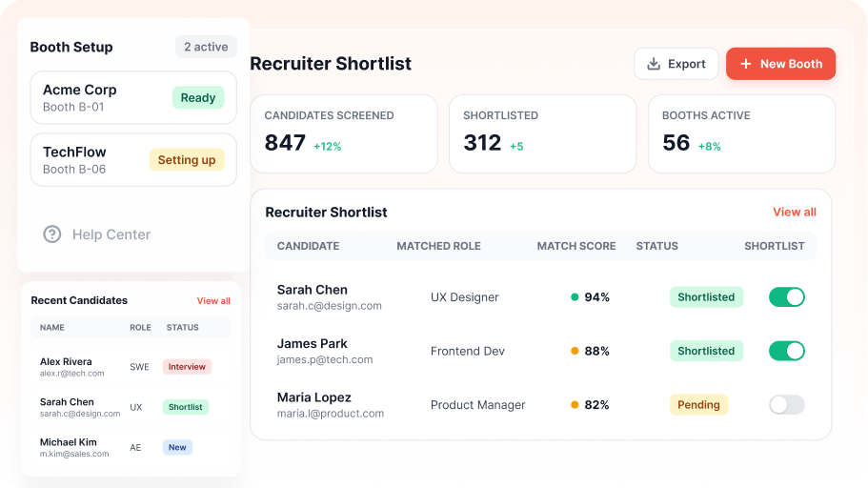Click the green dot beside 94% score
Viewport: 868px width, 488px height.
pos(575,297)
